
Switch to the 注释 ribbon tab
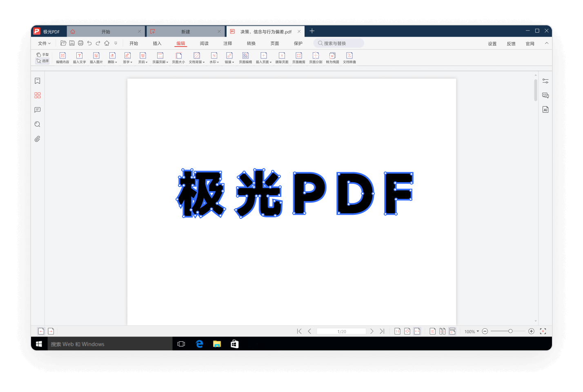tap(227, 43)
